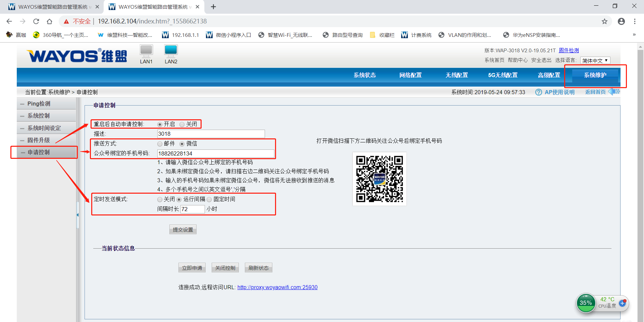The width and height of the screenshot is (644, 322).
Task: Reload the page with refresh icon
Action: 36,21
